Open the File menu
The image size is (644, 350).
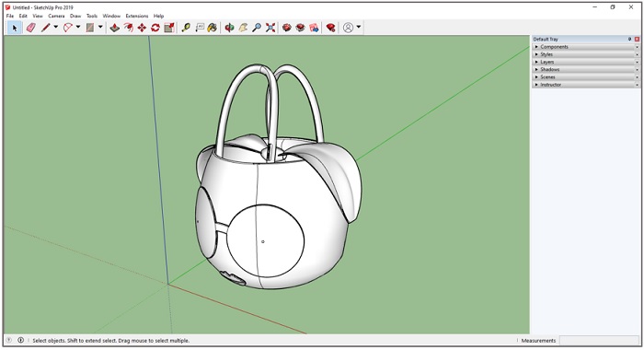click(10, 16)
